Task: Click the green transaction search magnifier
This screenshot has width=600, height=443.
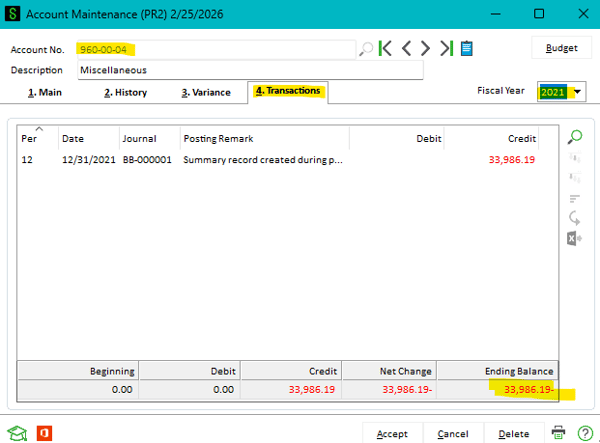Action: point(575,137)
